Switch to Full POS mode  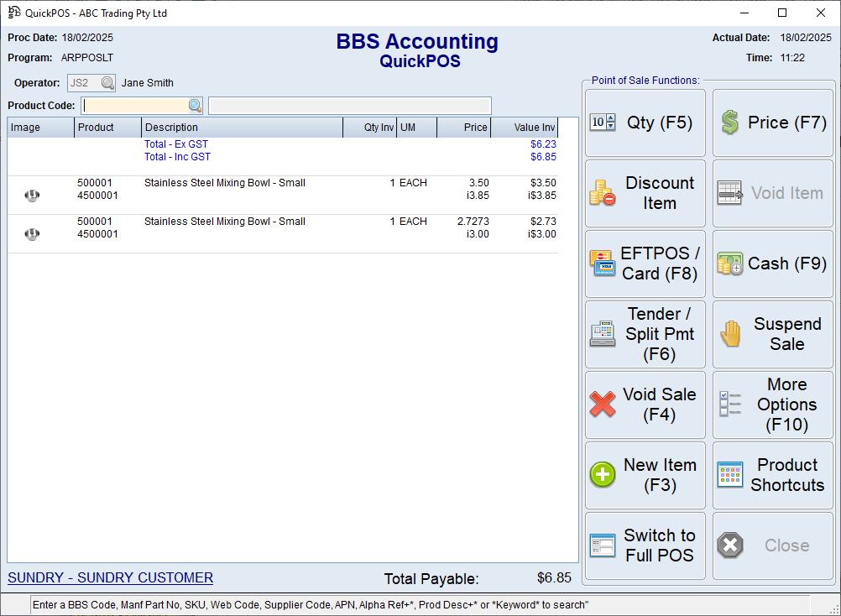click(x=645, y=546)
